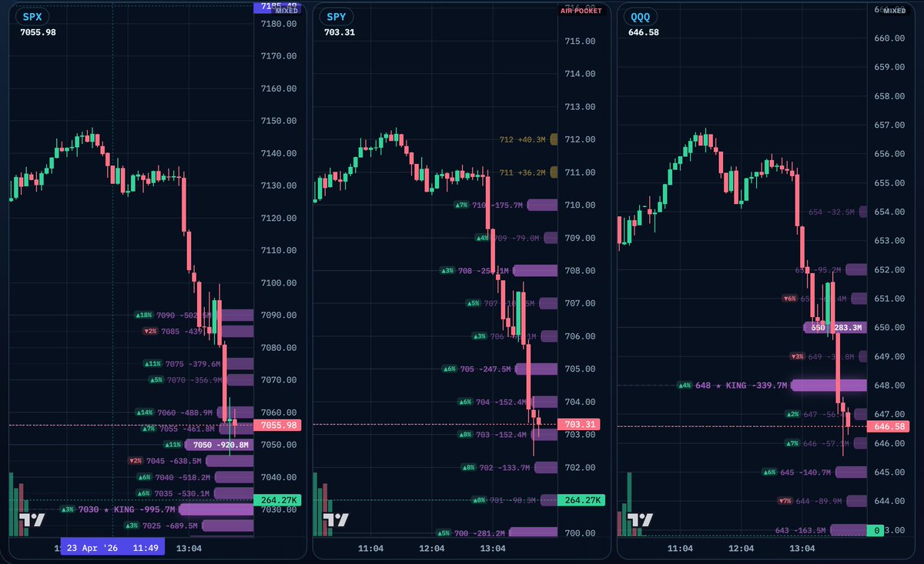Select the 7035 -530.1M level label

tap(182, 493)
